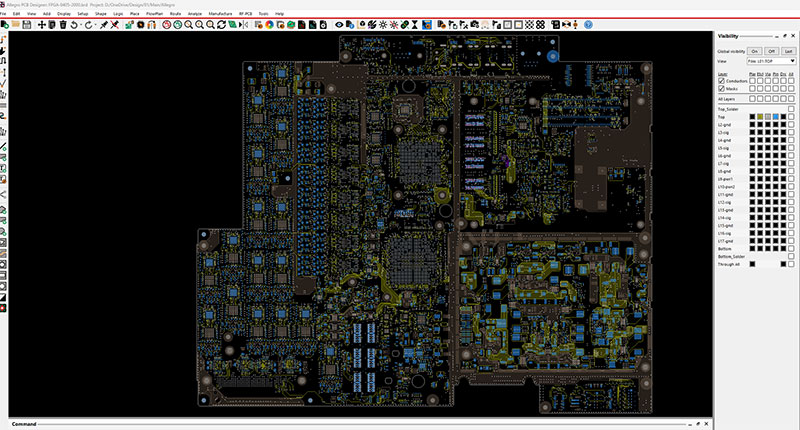The image size is (800, 430).
Task: Select the L9-pwr1 layer label
Action: point(725,179)
